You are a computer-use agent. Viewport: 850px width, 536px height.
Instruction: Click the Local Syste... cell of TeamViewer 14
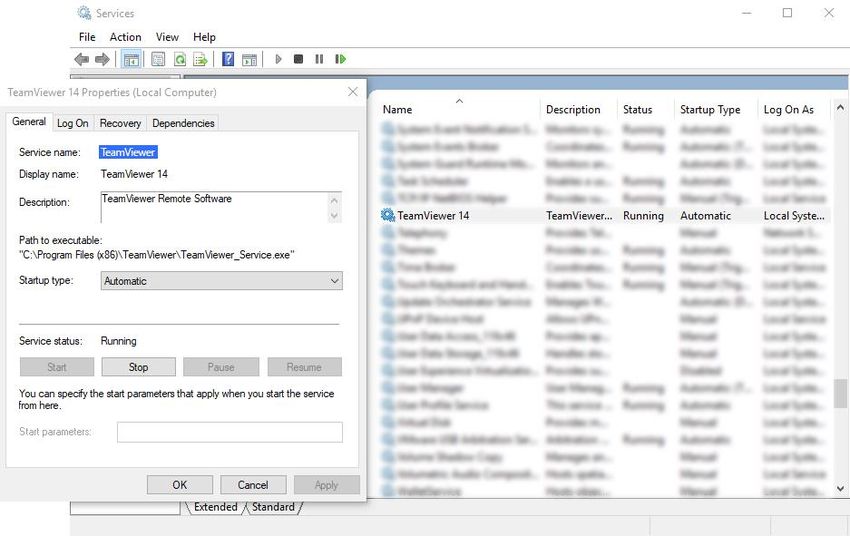pos(794,216)
